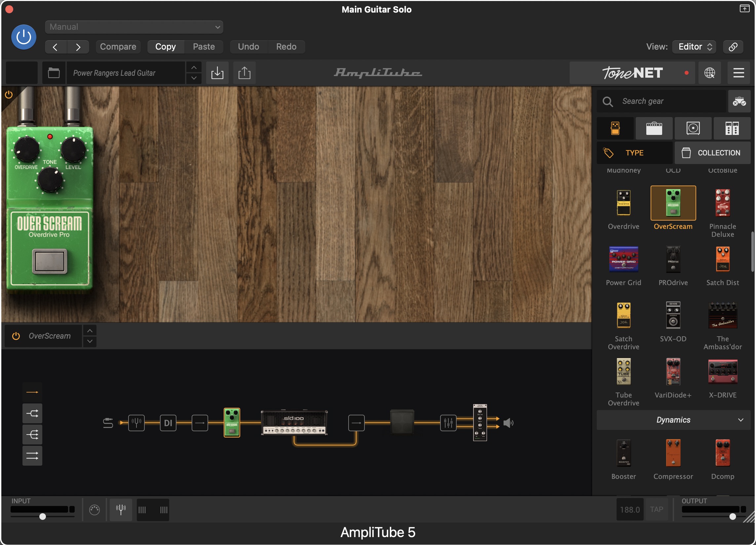The height and width of the screenshot is (545, 756).
Task: Switch to the amplifiers gear tab
Action: pos(654,128)
